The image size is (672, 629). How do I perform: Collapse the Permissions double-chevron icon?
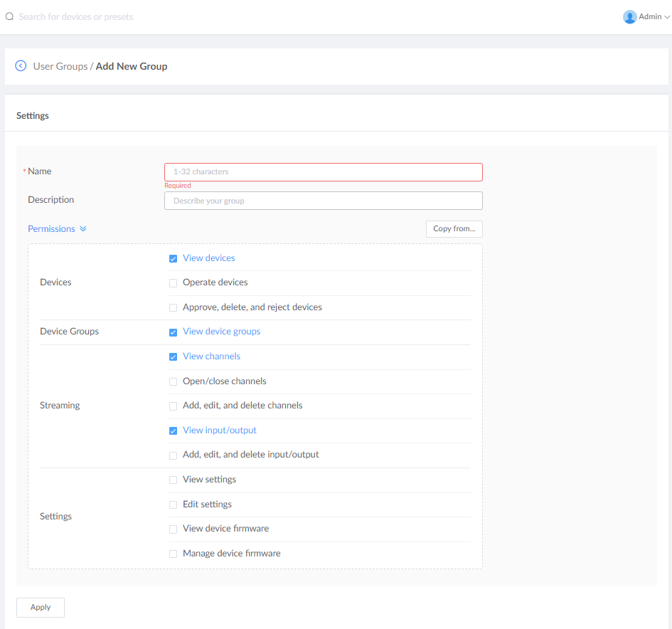coord(83,229)
